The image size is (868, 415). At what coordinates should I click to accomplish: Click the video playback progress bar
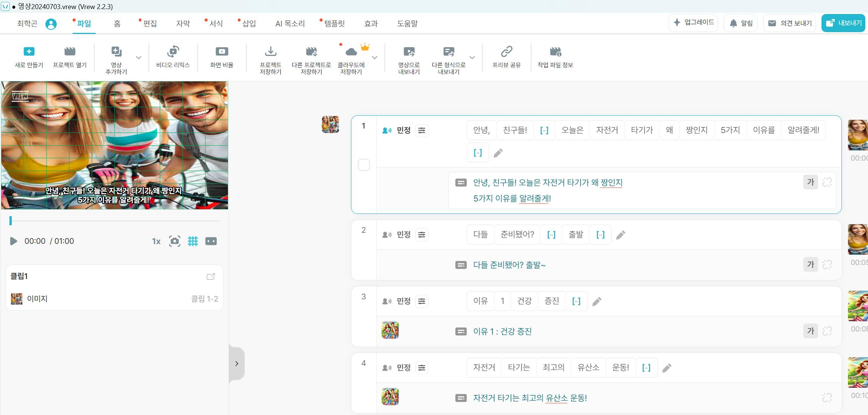tap(113, 220)
